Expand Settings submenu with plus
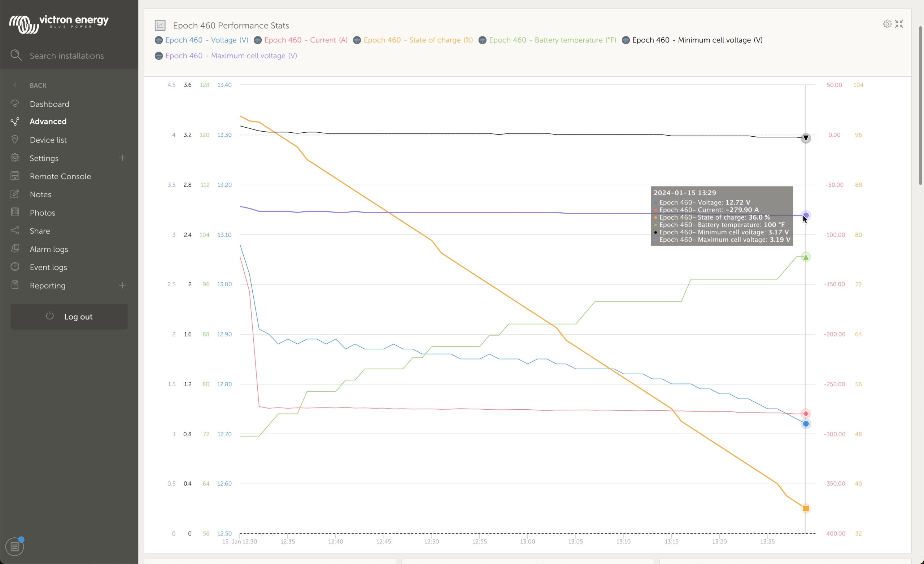This screenshot has height=564, width=924. [122, 158]
